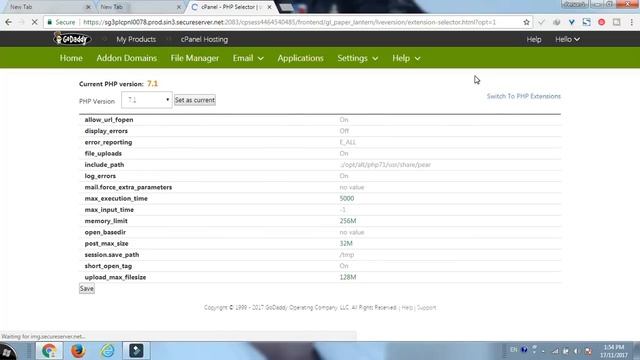Edit max_execution_time value 5000

[x=347, y=198]
